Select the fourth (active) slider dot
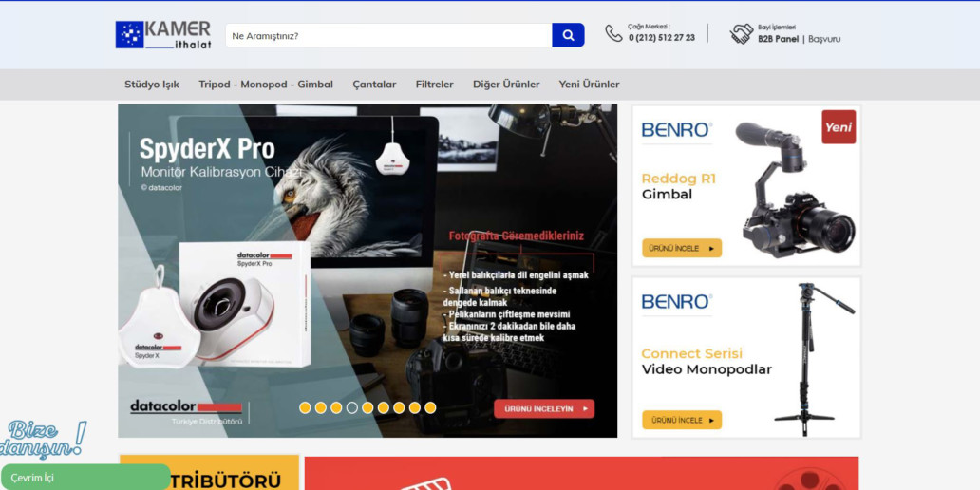This screenshot has width=980, height=490. pos(352,407)
